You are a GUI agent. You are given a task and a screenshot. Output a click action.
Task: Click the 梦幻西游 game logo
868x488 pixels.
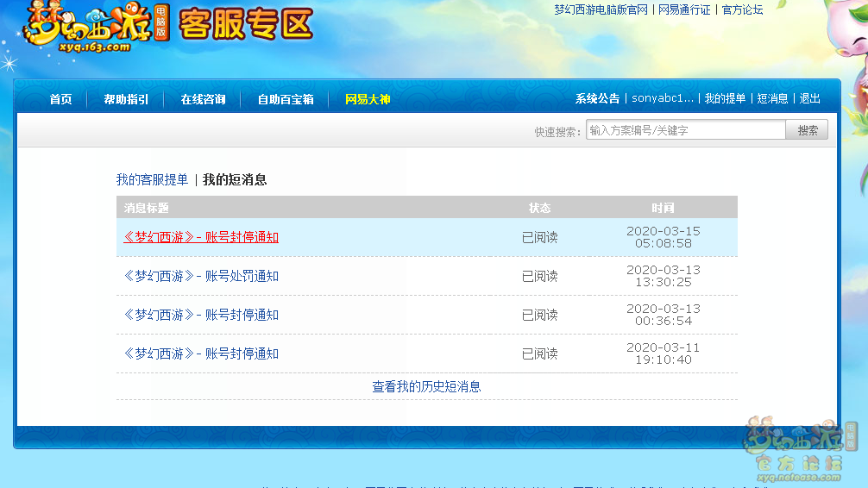click(95, 27)
